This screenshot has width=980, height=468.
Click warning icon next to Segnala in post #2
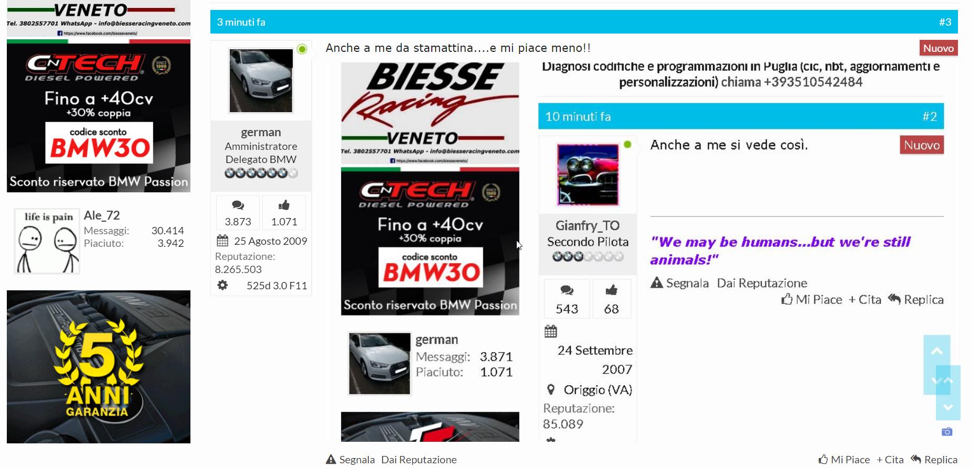tap(656, 283)
